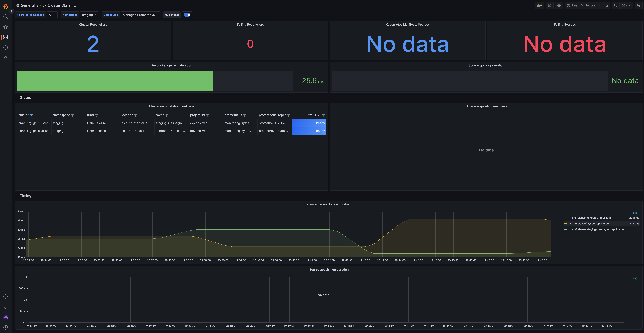Save the dashboard with disk icon
The height and width of the screenshot is (333, 644).
[550, 5]
